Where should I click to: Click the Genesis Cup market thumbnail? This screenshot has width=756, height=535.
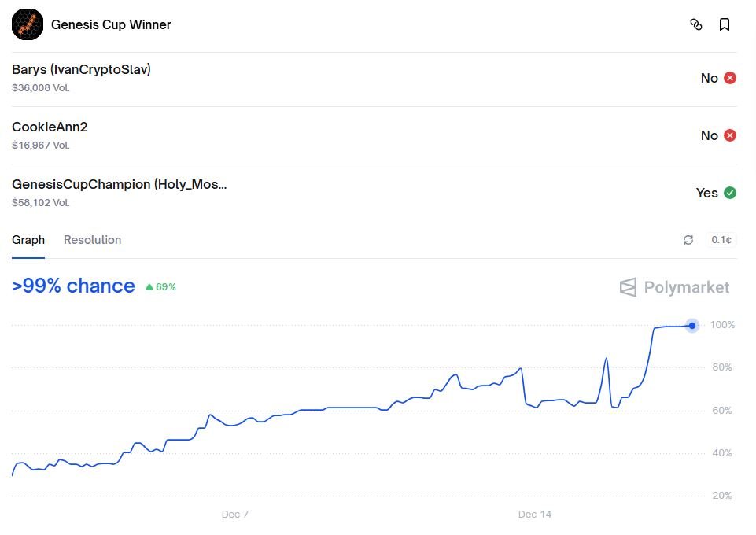(x=28, y=24)
